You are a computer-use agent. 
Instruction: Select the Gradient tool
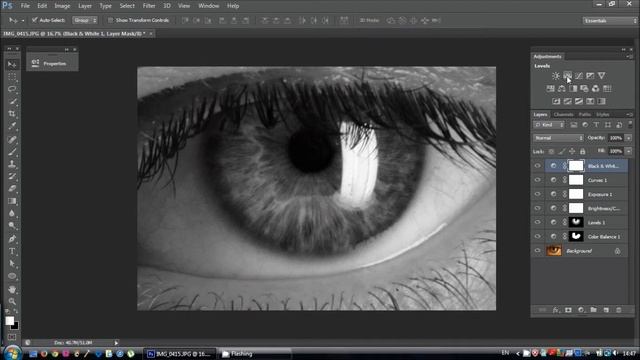[12, 201]
